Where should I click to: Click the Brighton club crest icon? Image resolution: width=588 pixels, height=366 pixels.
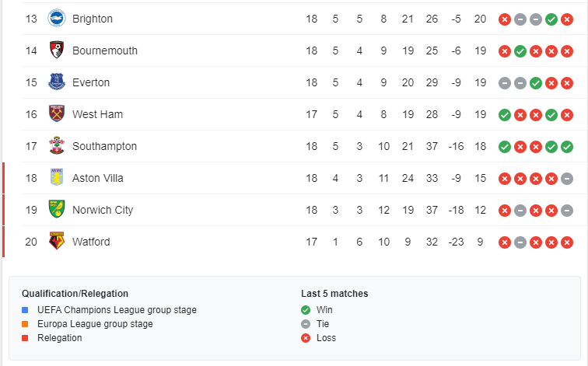pos(56,19)
